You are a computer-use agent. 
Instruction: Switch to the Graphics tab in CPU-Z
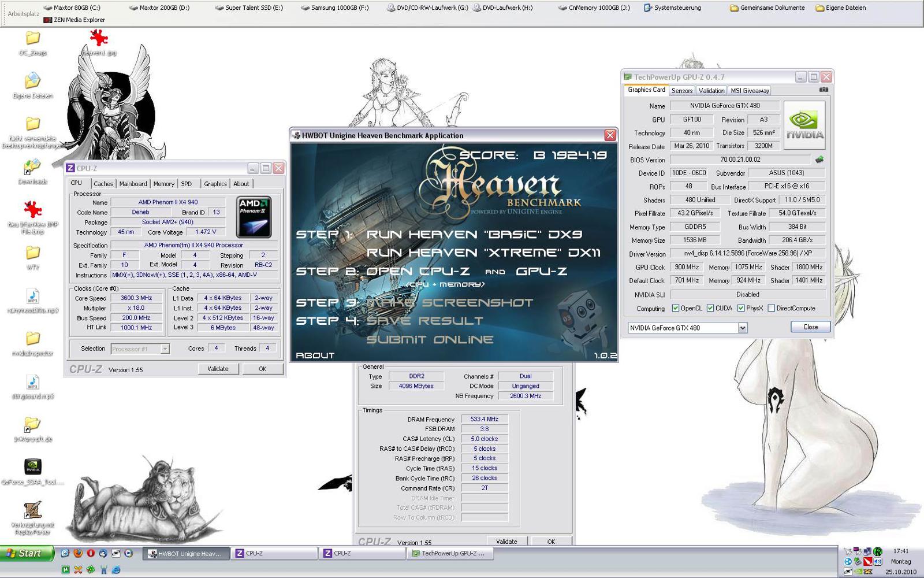[215, 184]
